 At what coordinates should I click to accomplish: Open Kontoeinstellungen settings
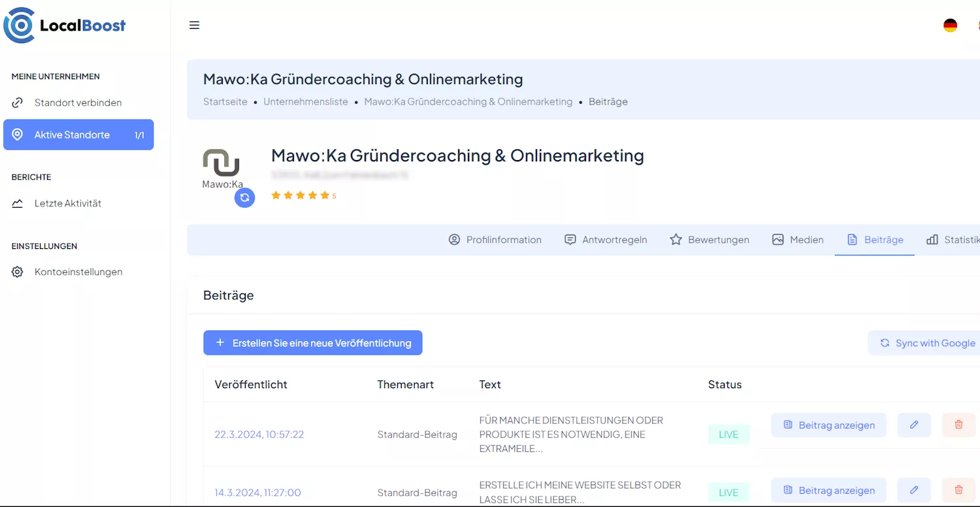[78, 272]
